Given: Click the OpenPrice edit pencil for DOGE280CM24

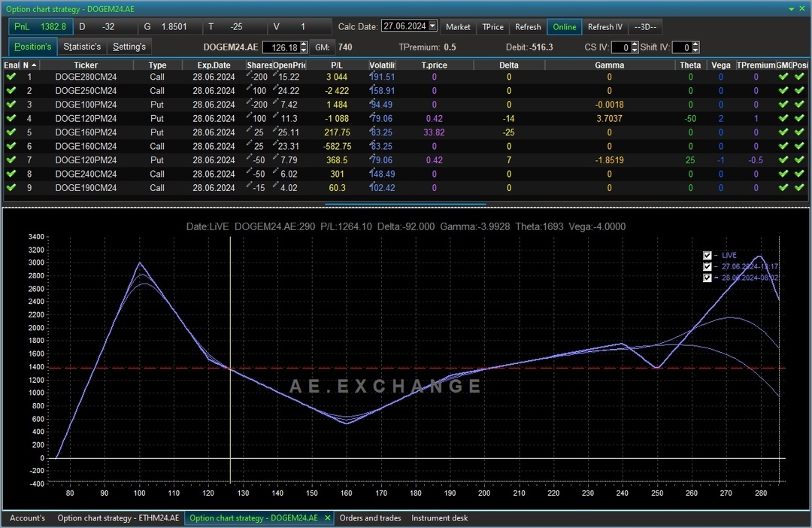Looking at the screenshot, I should pyautogui.click(x=275, y=74).
